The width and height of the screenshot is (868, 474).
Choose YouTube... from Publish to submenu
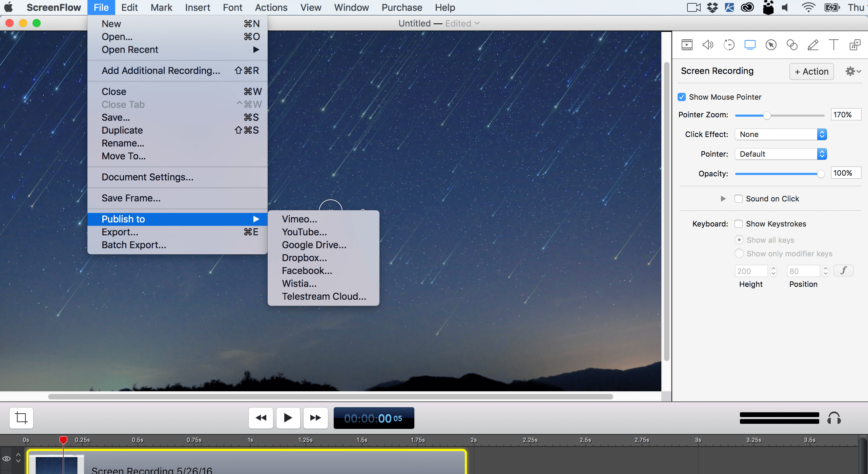(304, 232)
